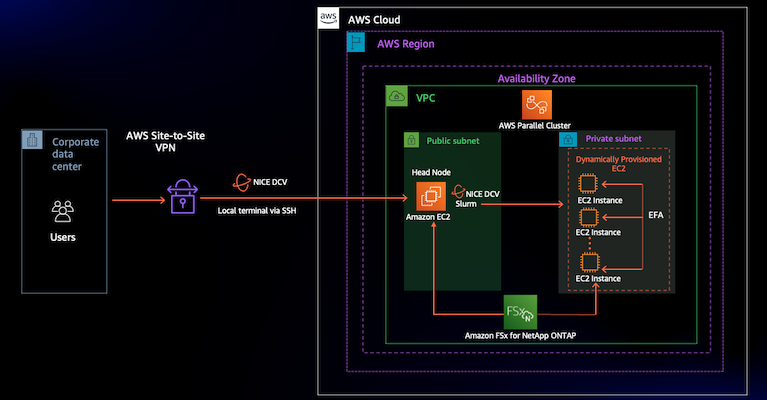Click the NICE DCV logo near Slurm
The width and height of the screenshot is (767, 400).
(x=458, y=191)
